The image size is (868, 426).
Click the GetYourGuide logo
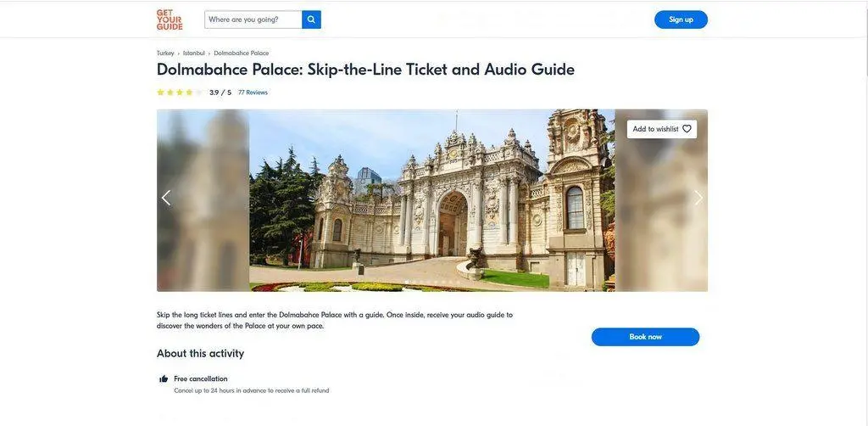click(170, 20)
